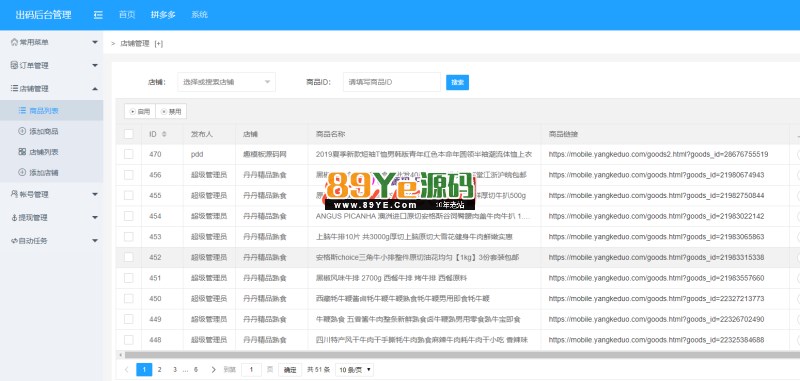Click the blue 搜索 search button
800x381 pixels.
coord(457,82)
